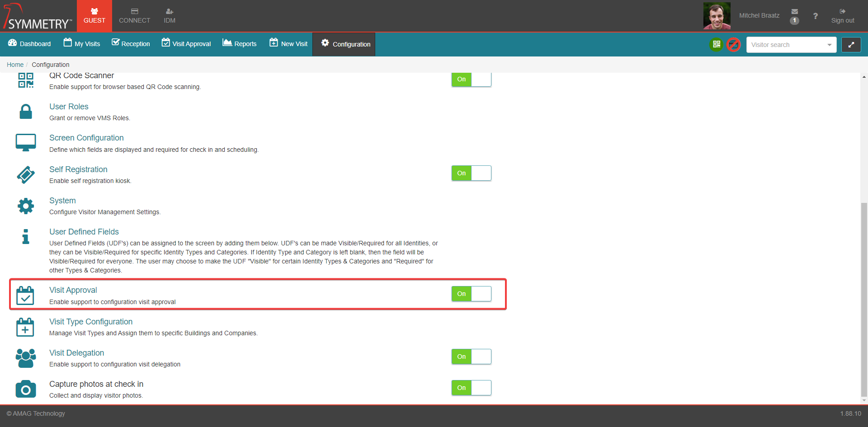
Task: Click the Symmetry logo
Action: click(38, 16)
